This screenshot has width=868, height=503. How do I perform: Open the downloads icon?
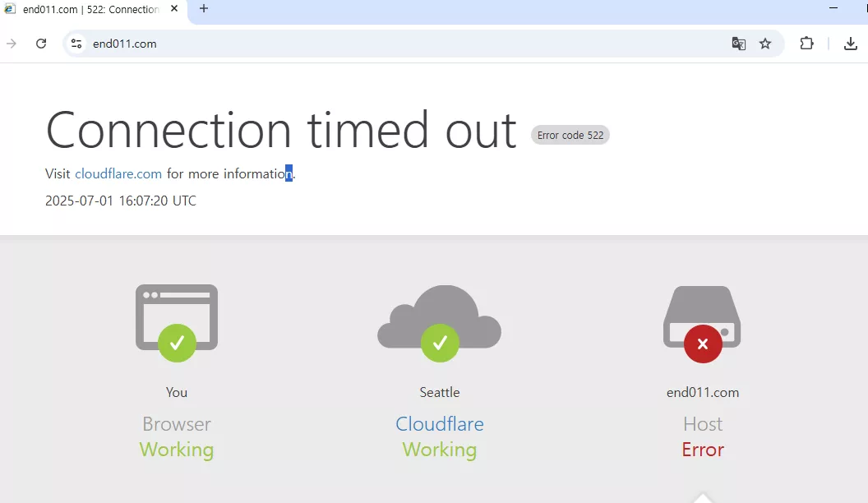coord(850,44)
